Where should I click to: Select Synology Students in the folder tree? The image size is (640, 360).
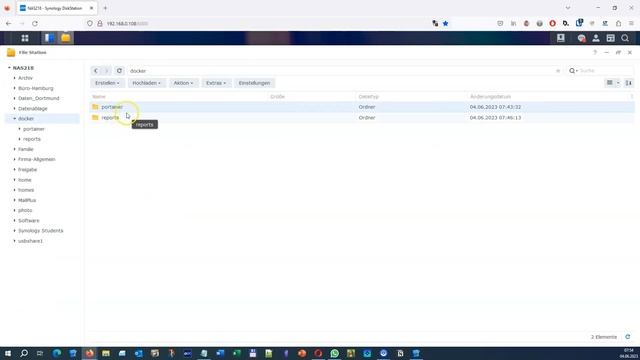click(41, 231)
